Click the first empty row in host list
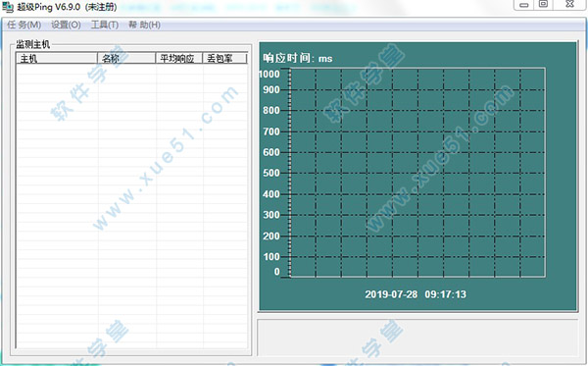Image resolution: width=588 pixels, height=366 pixels. 131,69
